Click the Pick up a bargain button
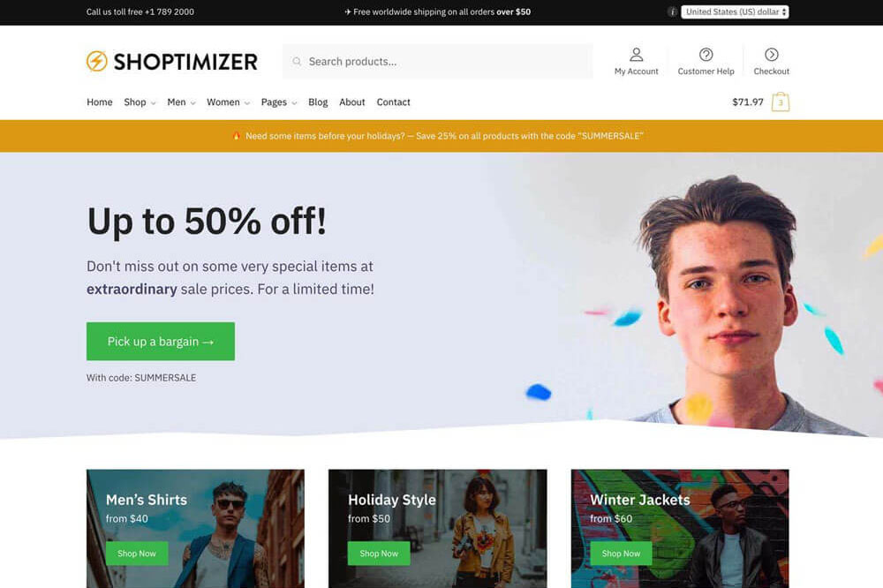 161,342
